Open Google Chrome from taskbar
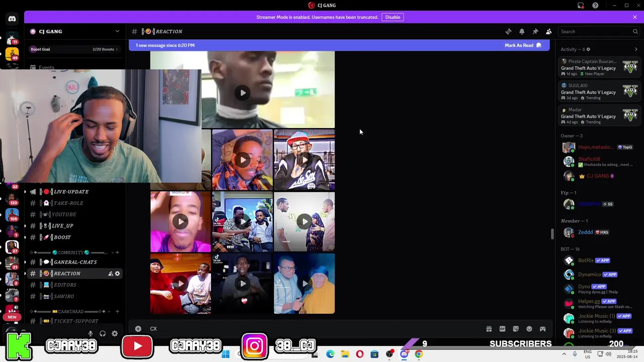This screenshot has height=362, width=644. [419, 354]
